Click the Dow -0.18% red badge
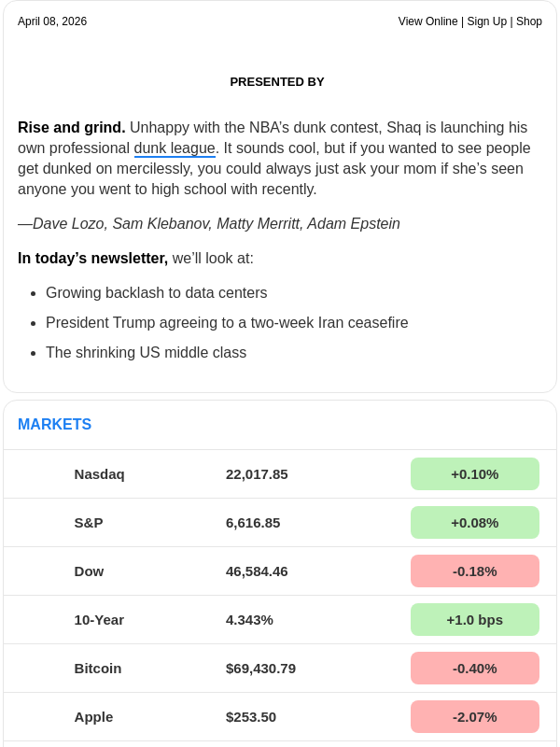Screen dimensions: 560x747 pos(474,571)
